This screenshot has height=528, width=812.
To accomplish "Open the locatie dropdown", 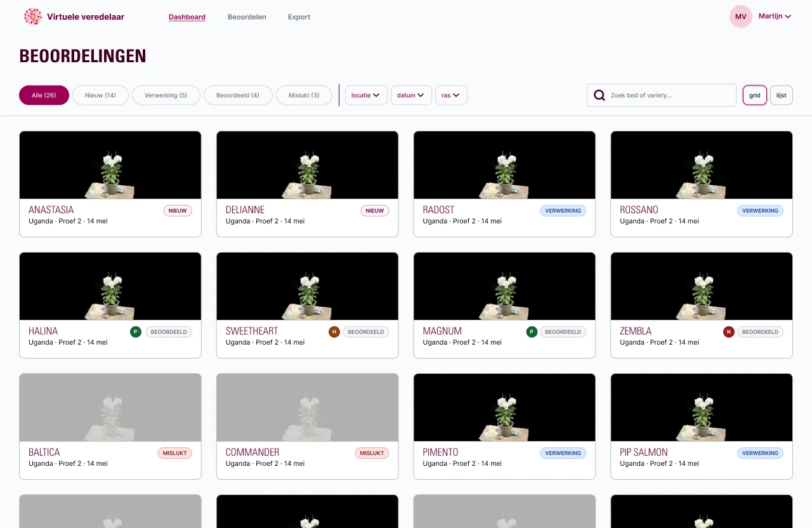I will (366, 95).
